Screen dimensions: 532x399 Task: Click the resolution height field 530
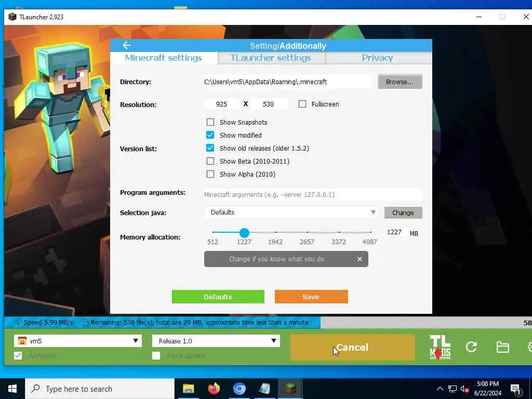[x=269, y=104]
